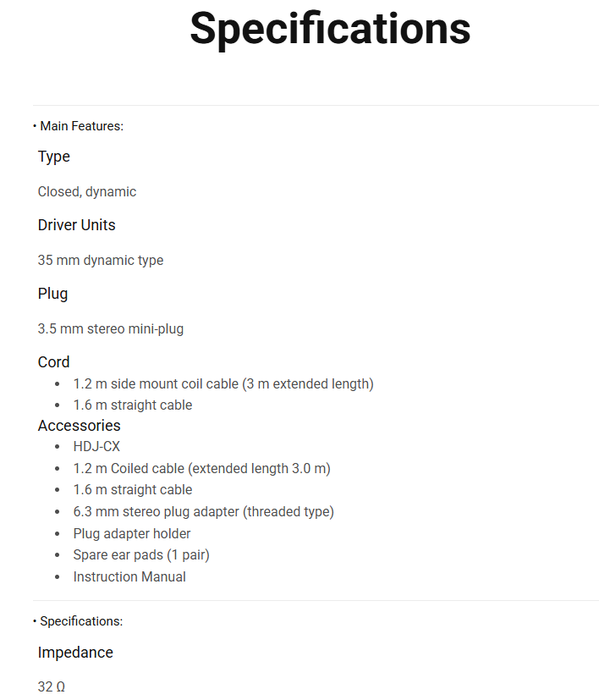Click the Coiled cable accessory item
Screen dimensions: 599x700
tap(201, 469)
